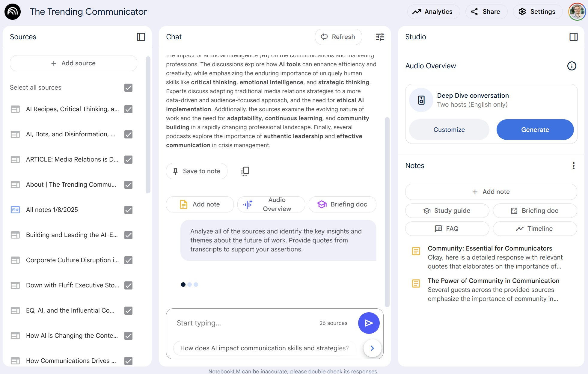This screenshot has width=588, height=374.
Task: Uncheck Building and Leading the AI-E source
Action: [128, 235]
